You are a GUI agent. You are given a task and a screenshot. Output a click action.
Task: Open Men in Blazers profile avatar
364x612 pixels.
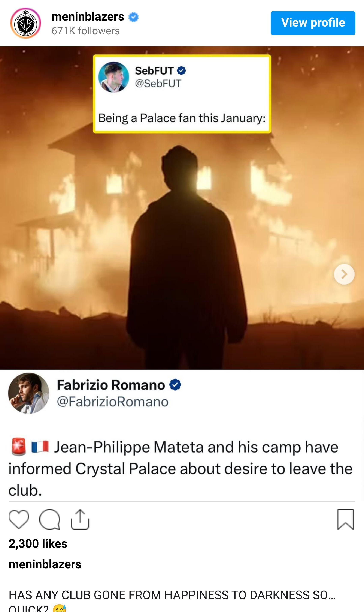click(25, 23)
